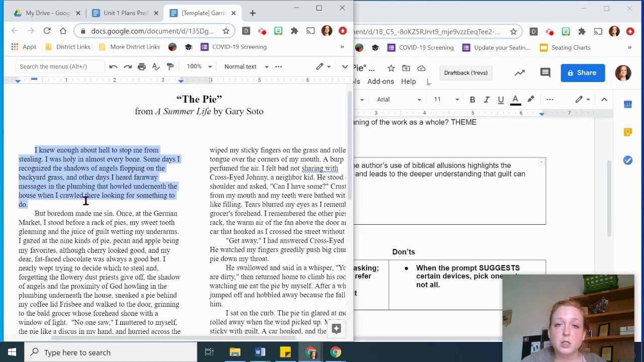644x362 pixels.
Task: Undo last edit in The Pie document toolbar
Action: click(x=113, y=66)
